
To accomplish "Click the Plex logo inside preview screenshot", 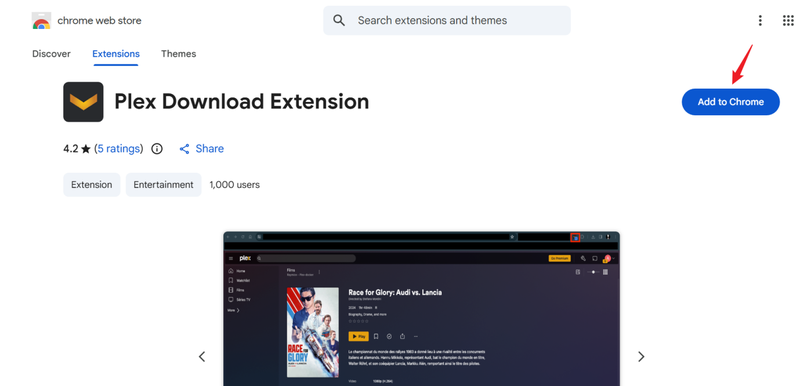I will coord(245,259).
